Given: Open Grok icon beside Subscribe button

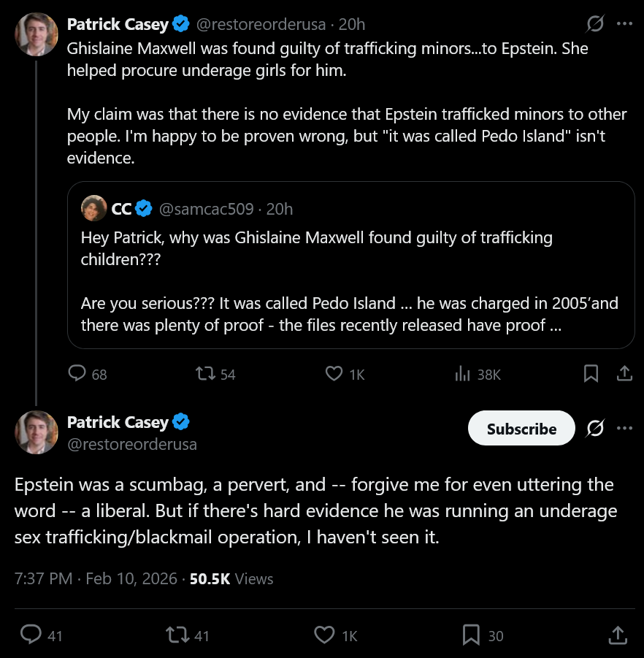Looking at the screenshot, I should pyautogui.click(x=595, y=429).
